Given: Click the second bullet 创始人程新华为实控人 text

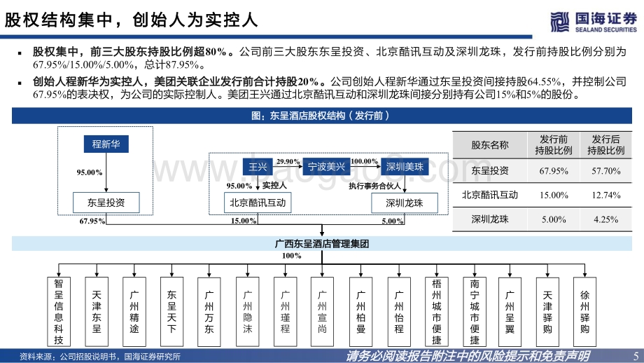Looking at the screenshot, I should tap(178, 81).
